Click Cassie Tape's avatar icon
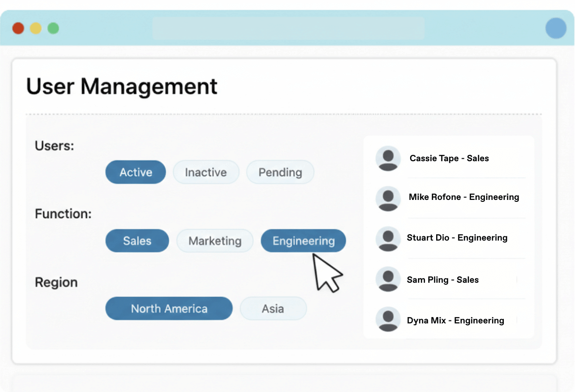575x392 pixels. tap(388, 158)
